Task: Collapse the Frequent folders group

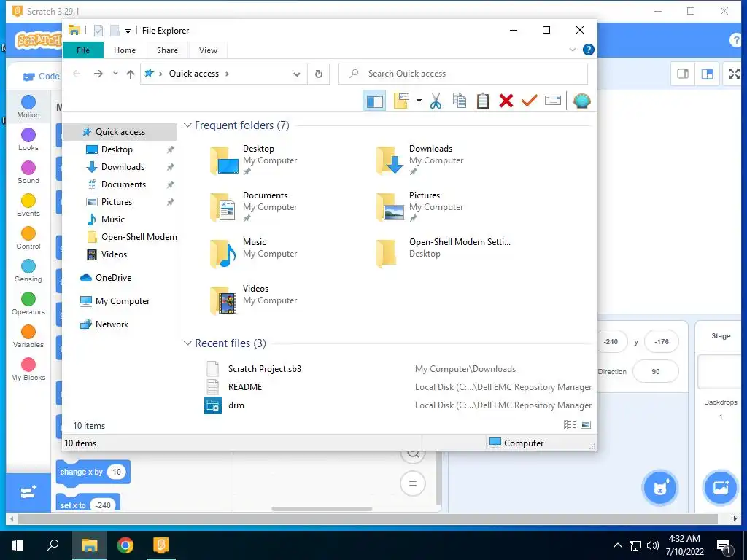Action: (187, 125)
